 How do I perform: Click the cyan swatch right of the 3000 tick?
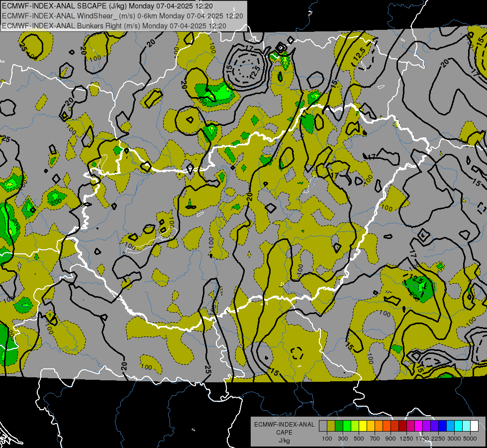click(459, 426)
